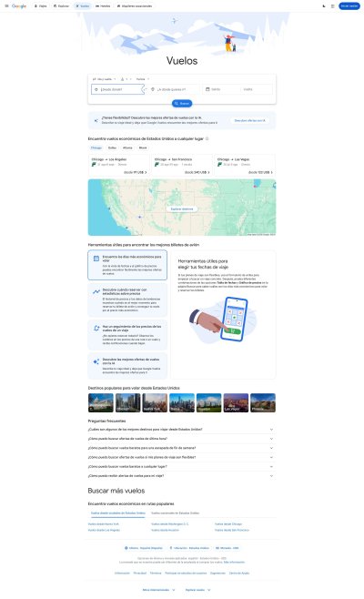Open 'Vuelos desde Chicago' link
Screen dimensions: 364x599
pyautogui.click(x=228, y=524)
